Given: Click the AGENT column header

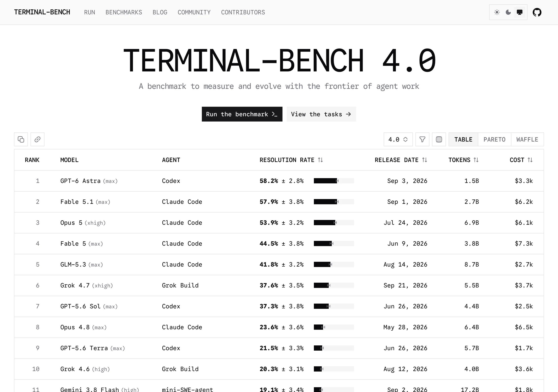Looking at the screenshot, I should [171, 160].
